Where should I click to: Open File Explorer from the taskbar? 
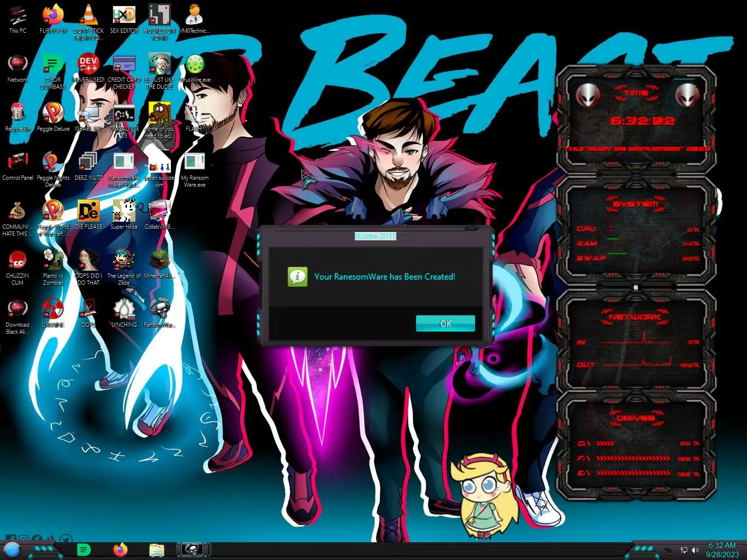pos(157,550)
